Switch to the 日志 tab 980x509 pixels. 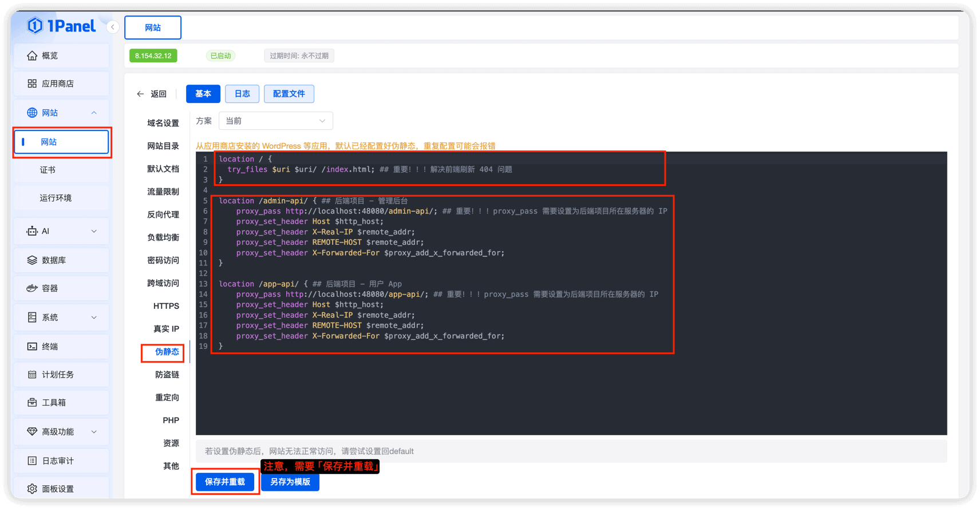pyautogui.click(x=242, y=94)
